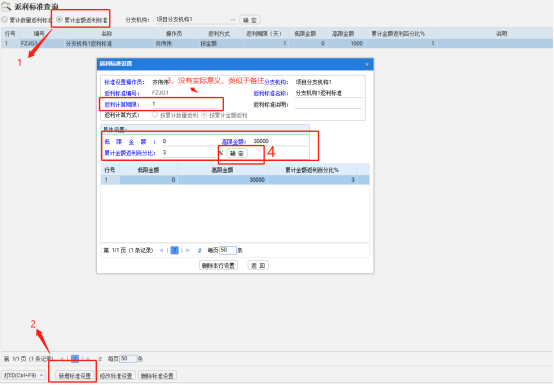Click the main list refresh pagination icon
Image resolution: width=554 pixels, height=385 pixels.
coord(100,359)
